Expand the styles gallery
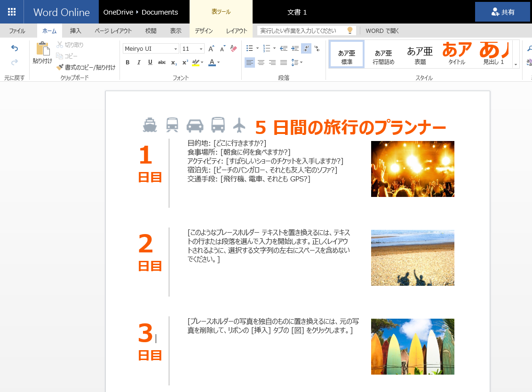532x392 pixels. (x=516, y=64)
